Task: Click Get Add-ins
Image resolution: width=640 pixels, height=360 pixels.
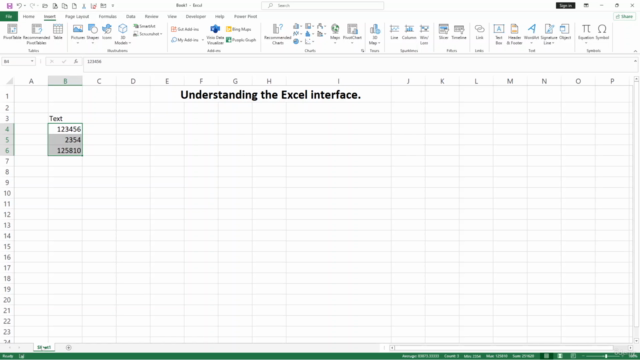Action: click(185, 29)
